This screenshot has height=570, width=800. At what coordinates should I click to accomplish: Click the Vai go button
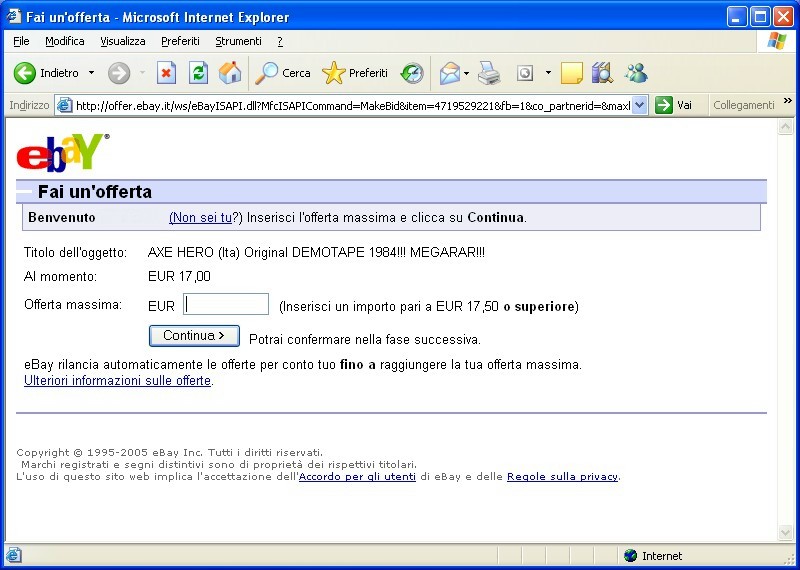(673, 106)
